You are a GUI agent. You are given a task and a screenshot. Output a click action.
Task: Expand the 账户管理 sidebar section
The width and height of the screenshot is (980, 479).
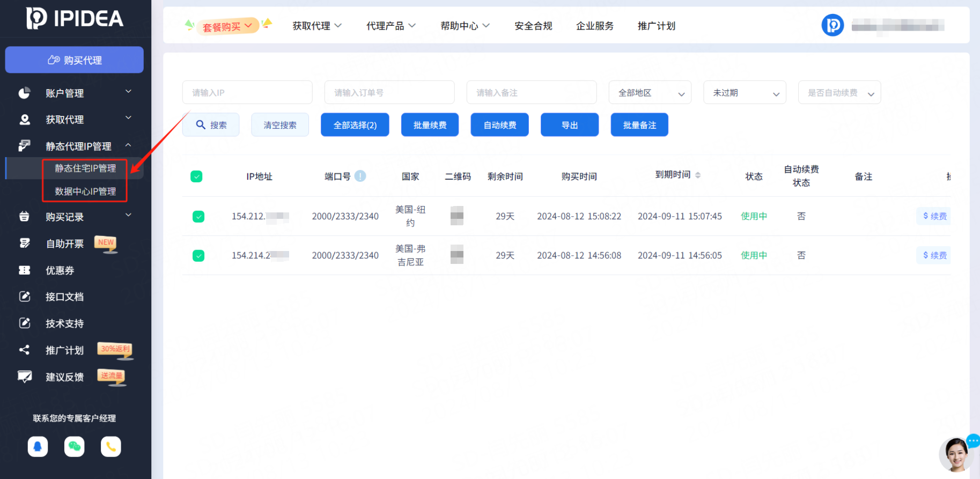pos(128,92)
